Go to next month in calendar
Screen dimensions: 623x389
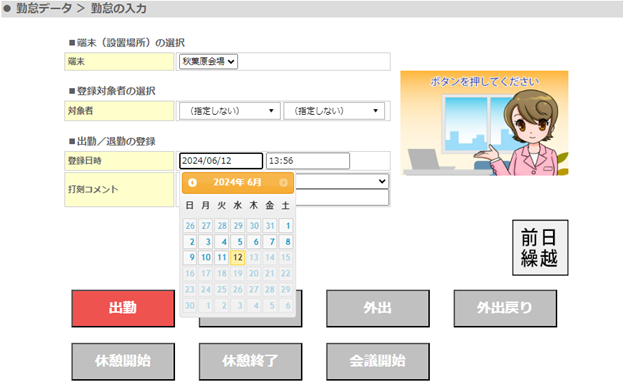click(283, 182)
